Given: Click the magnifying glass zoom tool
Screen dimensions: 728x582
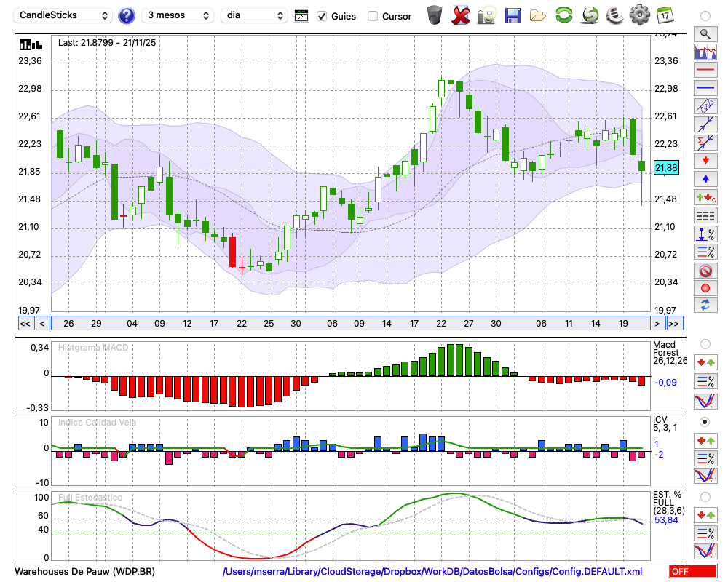Looking at the screenshot, I should (705, 33).
